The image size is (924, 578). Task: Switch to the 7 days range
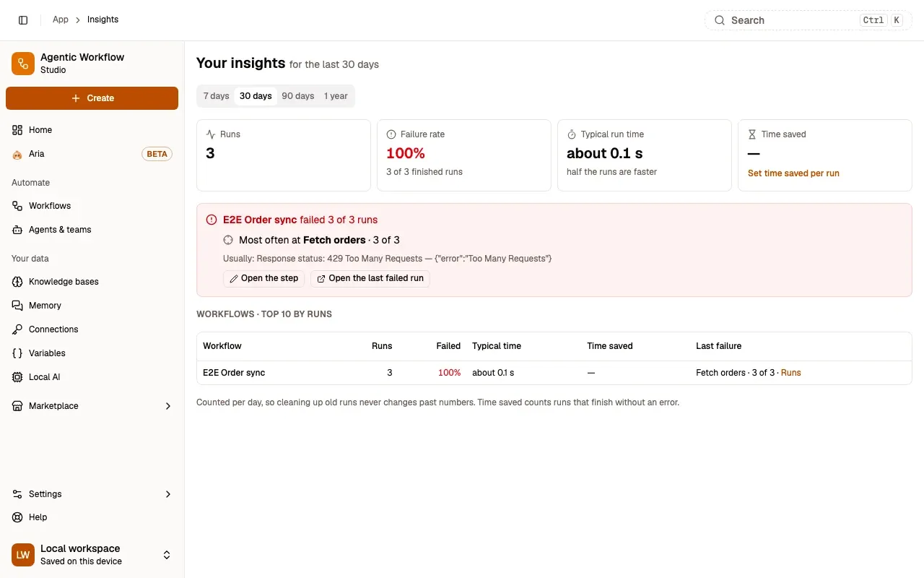(216, 96)
